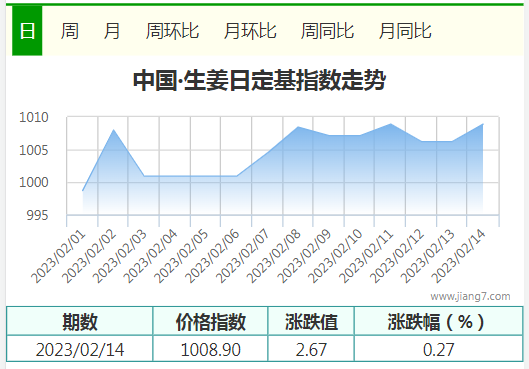Image resolution: width=529 pixels, height=369 pixels.
Task: Click the first chart data point for 2023/02/01
Action: [83, 191]
